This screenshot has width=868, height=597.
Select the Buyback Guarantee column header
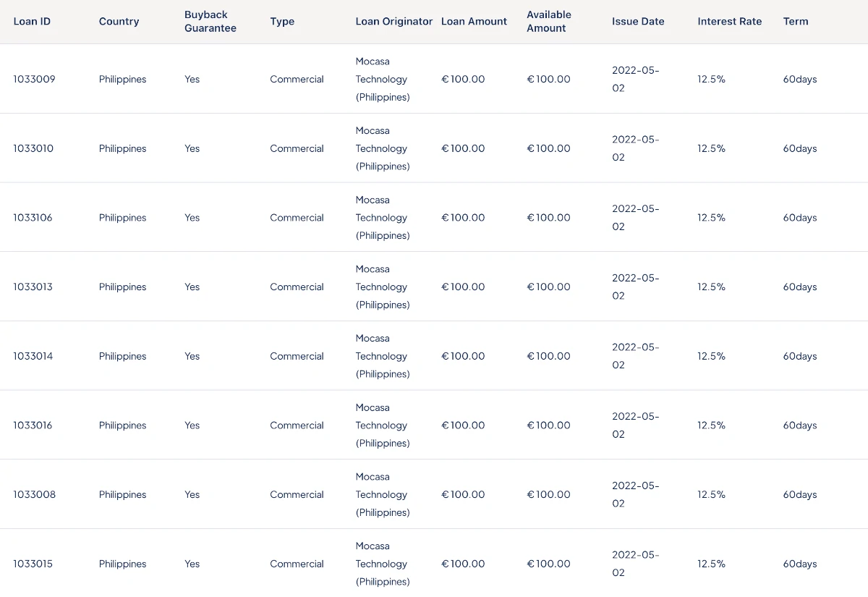point(210,21)
